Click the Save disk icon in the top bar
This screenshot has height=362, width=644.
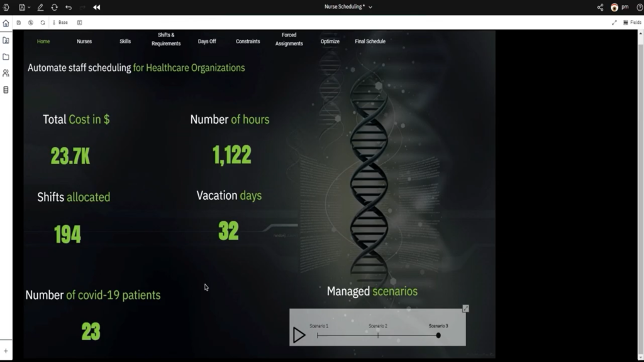pyautogui.click(x=22, y=8)
